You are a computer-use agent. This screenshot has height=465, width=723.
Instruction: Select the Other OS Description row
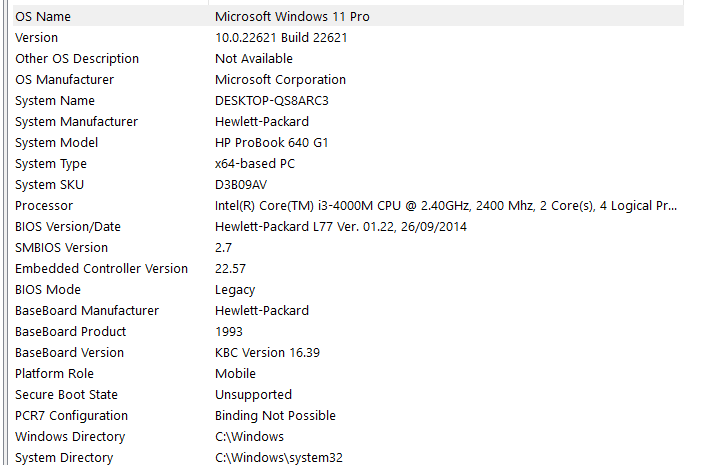pos(77,59)
